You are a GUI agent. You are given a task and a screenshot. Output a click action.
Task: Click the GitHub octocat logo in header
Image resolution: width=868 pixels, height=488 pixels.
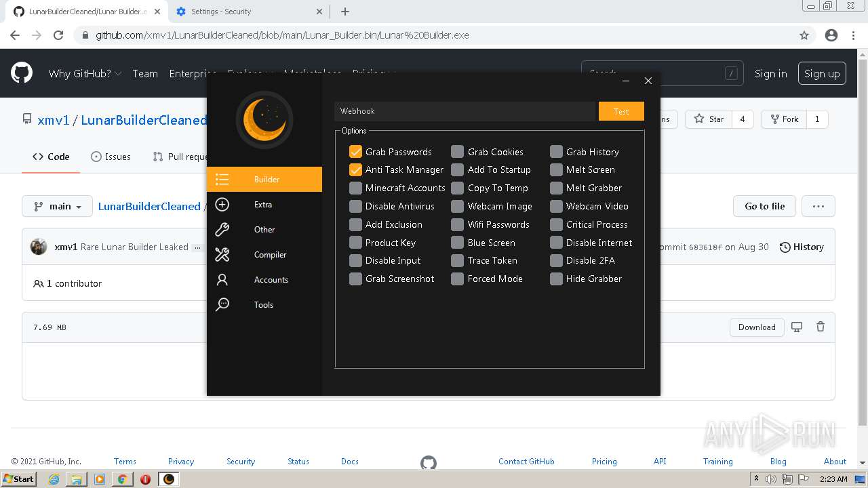click(22, 73)
